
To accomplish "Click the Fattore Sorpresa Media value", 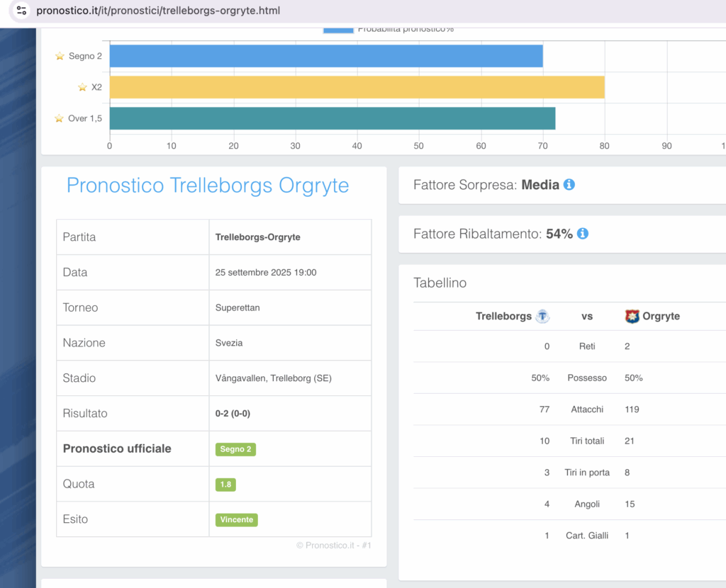I will 540,185.
